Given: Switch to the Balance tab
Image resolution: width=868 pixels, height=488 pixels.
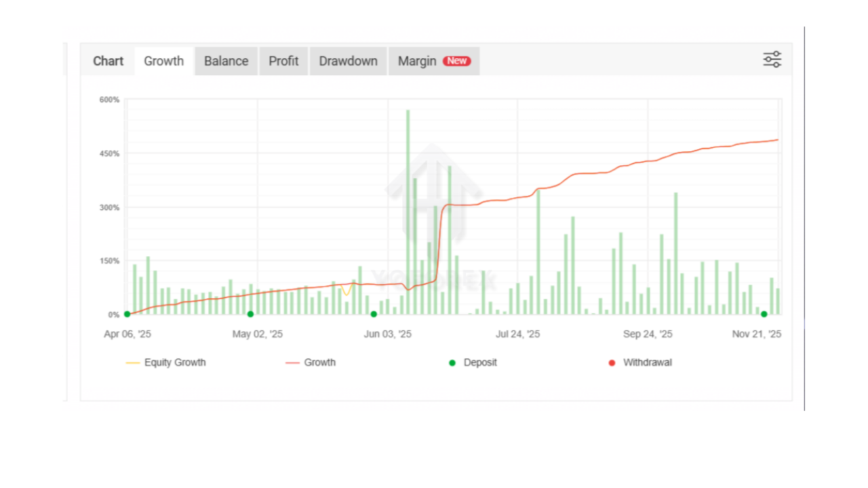Looking at the screenshot, I should pyautogui.click(x=226, y=61).
